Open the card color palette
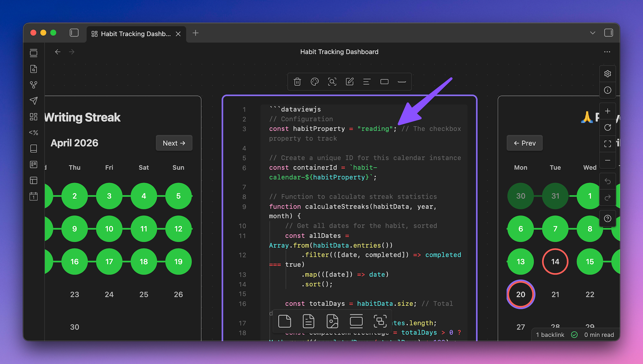This screenshot has height=364, width=643. click(315, 82)
